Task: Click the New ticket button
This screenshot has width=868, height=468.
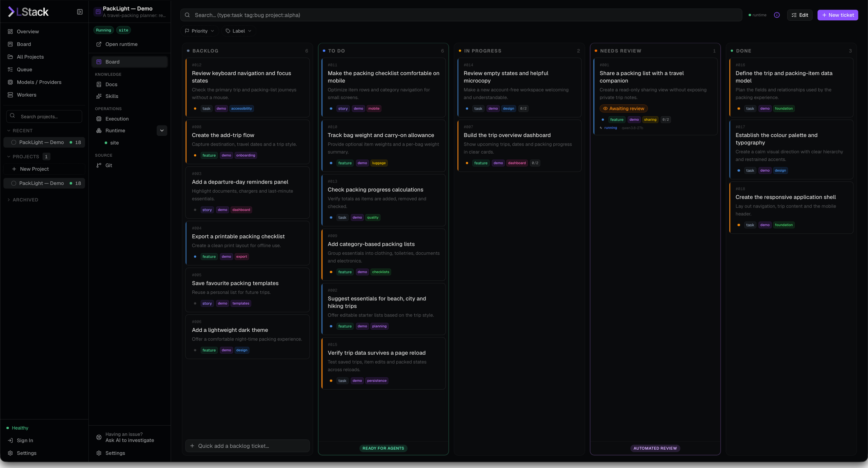Action: tap(838, 15)
